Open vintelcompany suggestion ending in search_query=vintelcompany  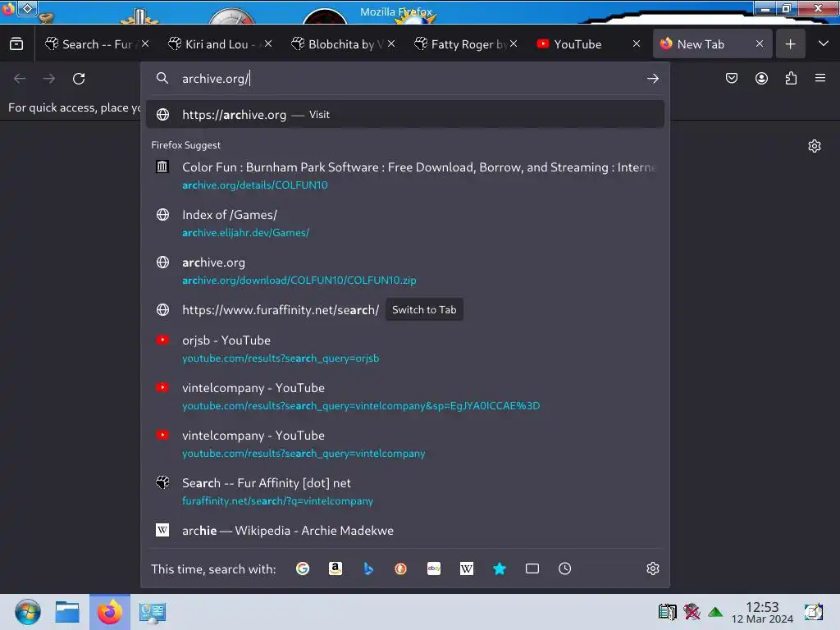(x=405, y=444)
